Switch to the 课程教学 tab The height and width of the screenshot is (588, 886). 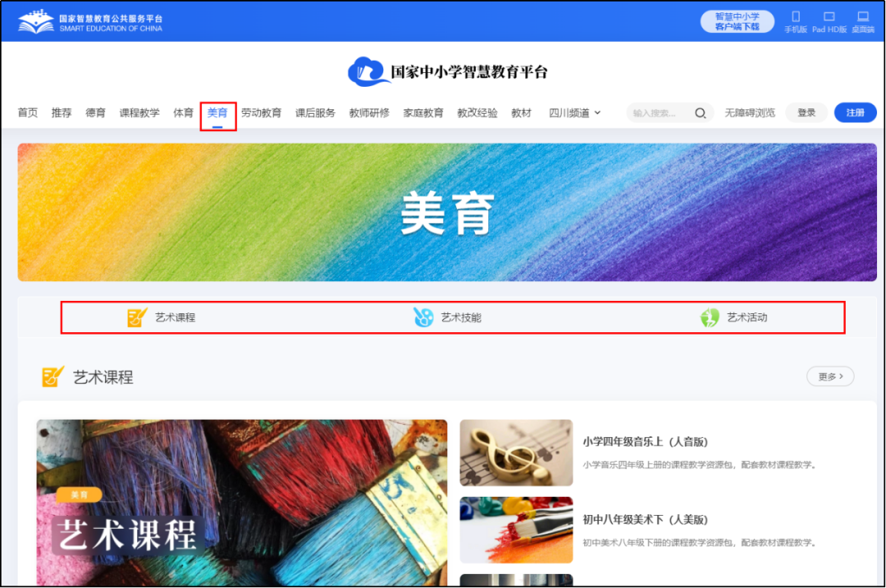pos(140,112)
